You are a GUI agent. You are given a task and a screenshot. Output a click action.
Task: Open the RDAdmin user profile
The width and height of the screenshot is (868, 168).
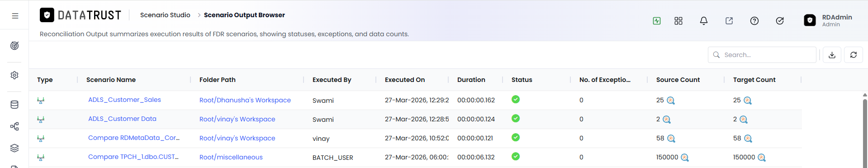coord(829,20)
